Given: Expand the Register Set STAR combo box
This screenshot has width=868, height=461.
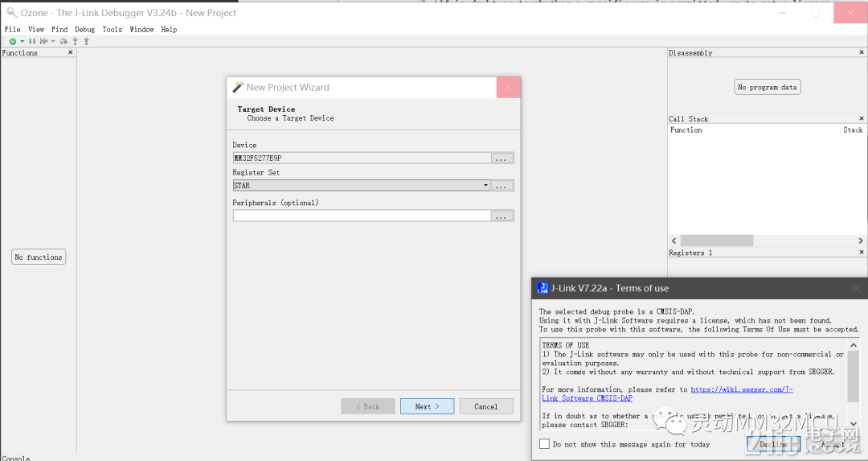Looking at the screenshot, I should point(362,186).
